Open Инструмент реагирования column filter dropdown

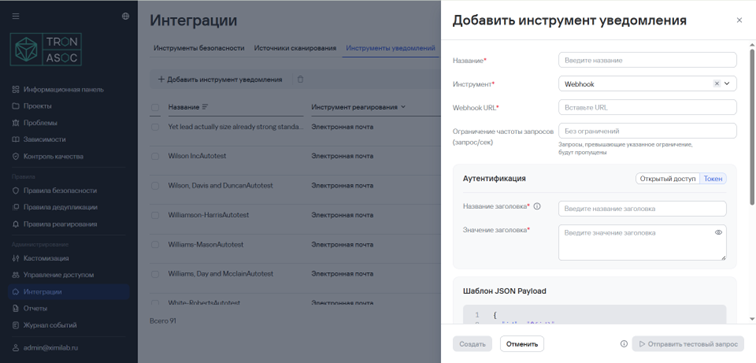pyautogui.click(x=403, y=107)
